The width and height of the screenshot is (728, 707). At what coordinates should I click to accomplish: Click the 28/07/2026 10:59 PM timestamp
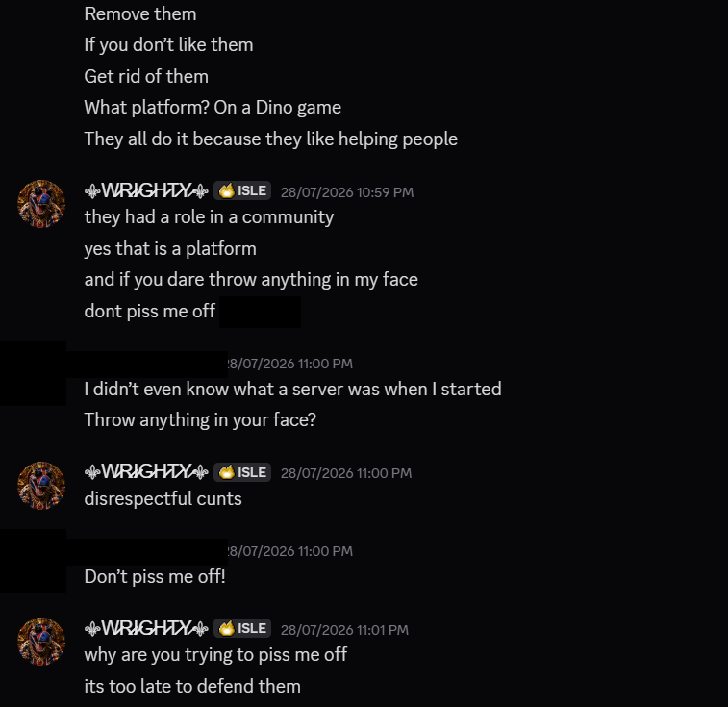pyautogui.click(x=347, y=192)
